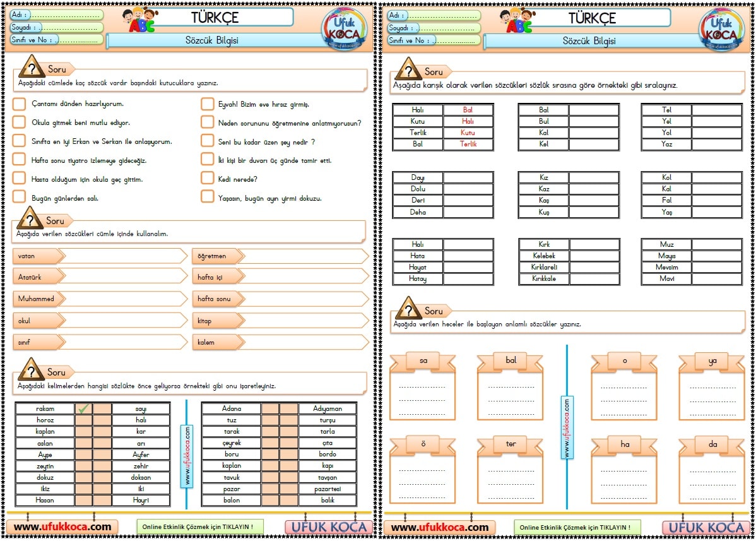Click 'Sözcük Bilgisi' subtitle on the right page
756x541 pixels.
tap(589, 41)
